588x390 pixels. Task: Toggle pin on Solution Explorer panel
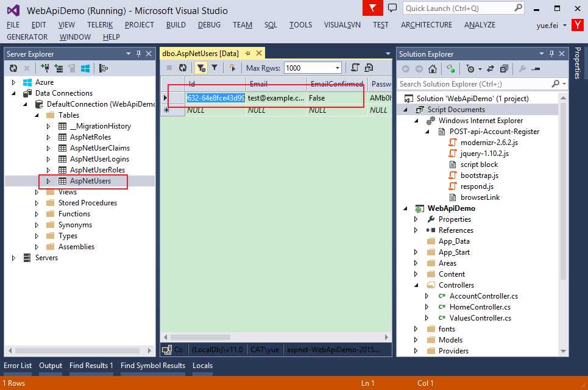pyautogui.click(x=551, y=54)
